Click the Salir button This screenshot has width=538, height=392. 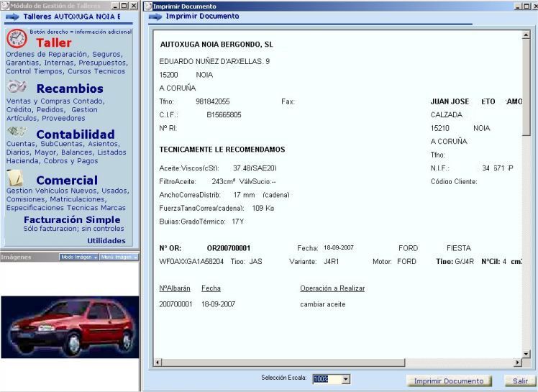520,381
